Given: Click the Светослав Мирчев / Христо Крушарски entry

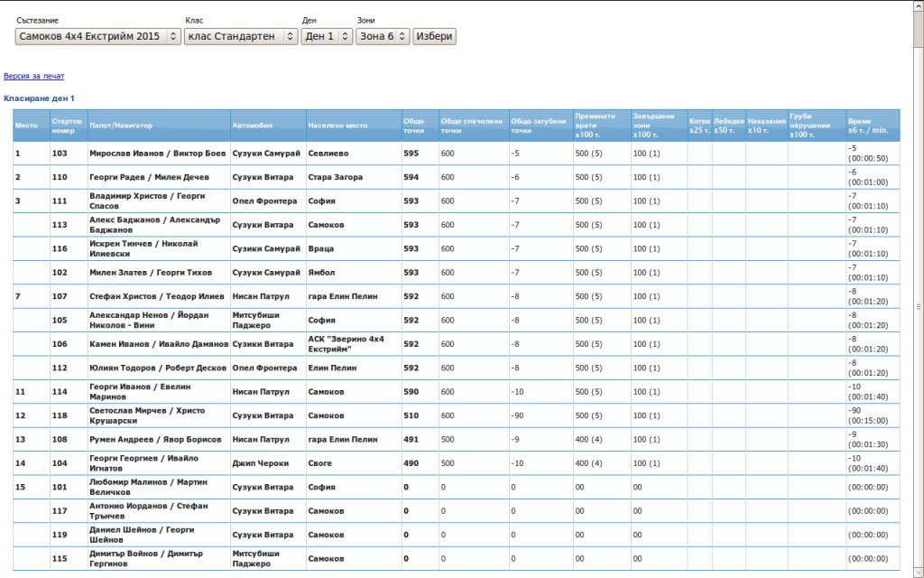Looking at the screenshot, I should coord(147,415).
